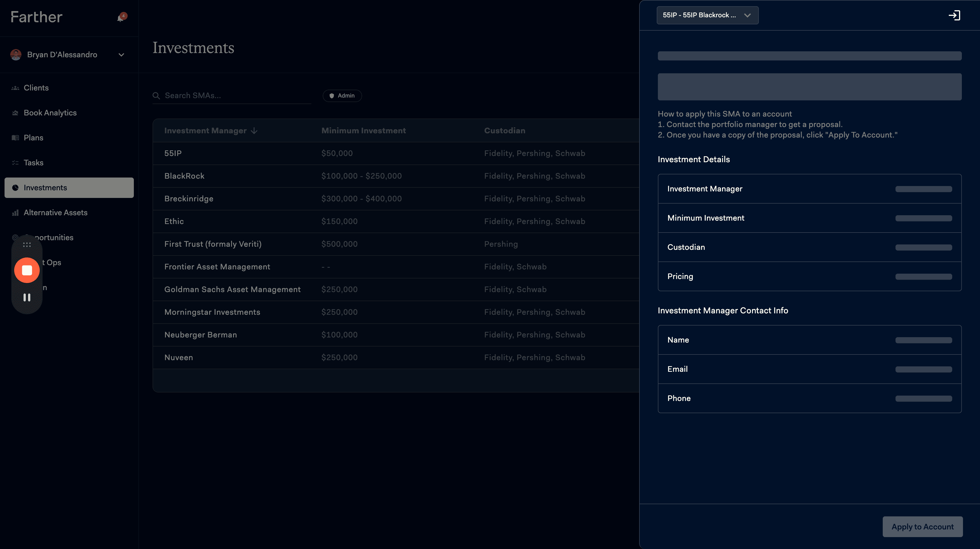Click the Book Analytics sidebar icon

[x=15, y=113]
